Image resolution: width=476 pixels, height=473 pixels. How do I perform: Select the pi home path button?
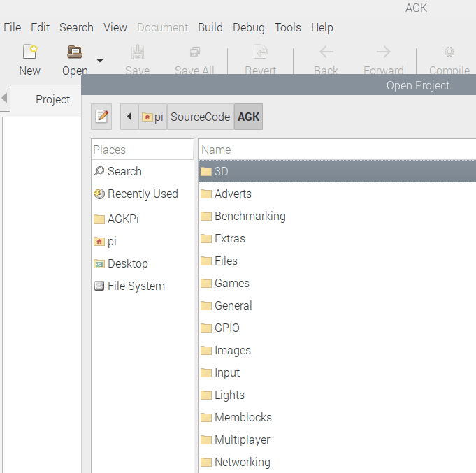[x=152, y=117]
